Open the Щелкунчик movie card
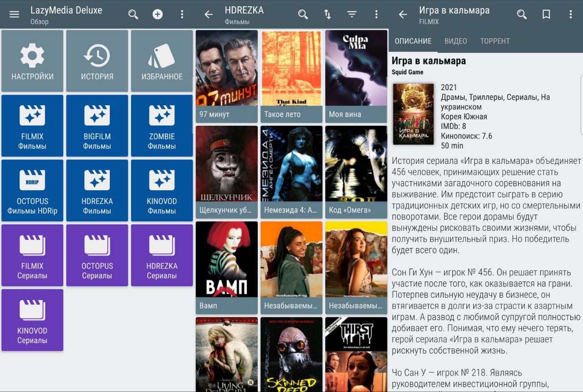This screenshot has height=392, width=583. [227, 172]
